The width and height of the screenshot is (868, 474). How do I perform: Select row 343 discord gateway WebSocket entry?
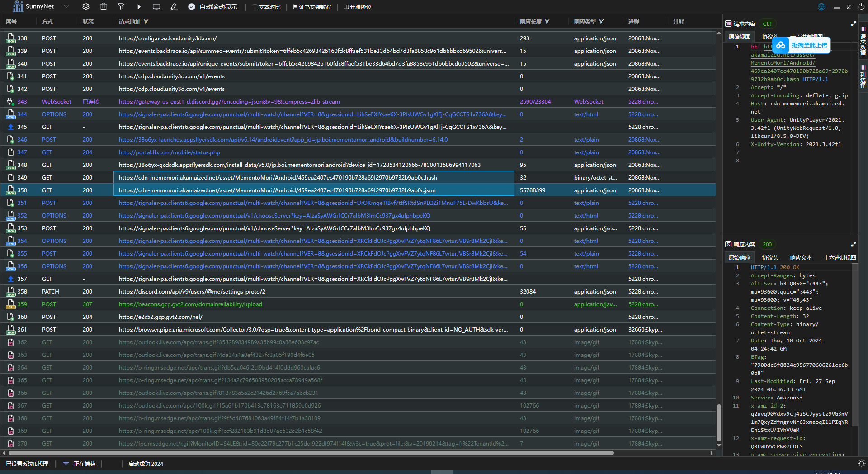coord(358,102)
